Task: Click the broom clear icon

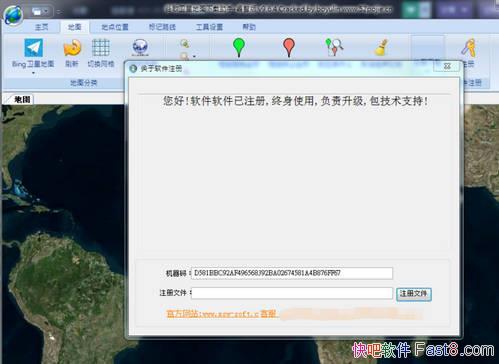Action: pos(381,47)
